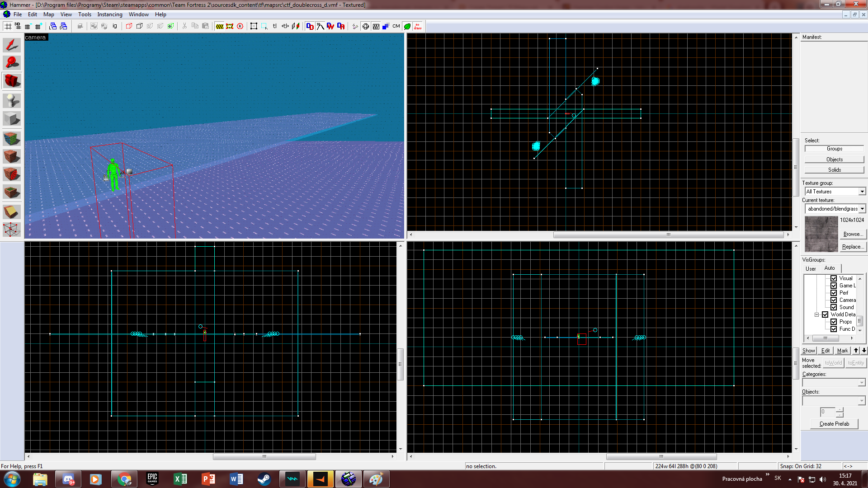Viewport: 868px width, 488px height.
Task: Toggle the 2D grid display
Action: click(x=8, y=26)
